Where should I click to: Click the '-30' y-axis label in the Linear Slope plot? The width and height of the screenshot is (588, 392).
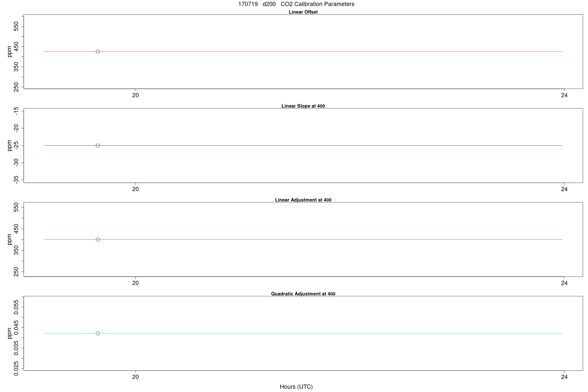(16, 163)
